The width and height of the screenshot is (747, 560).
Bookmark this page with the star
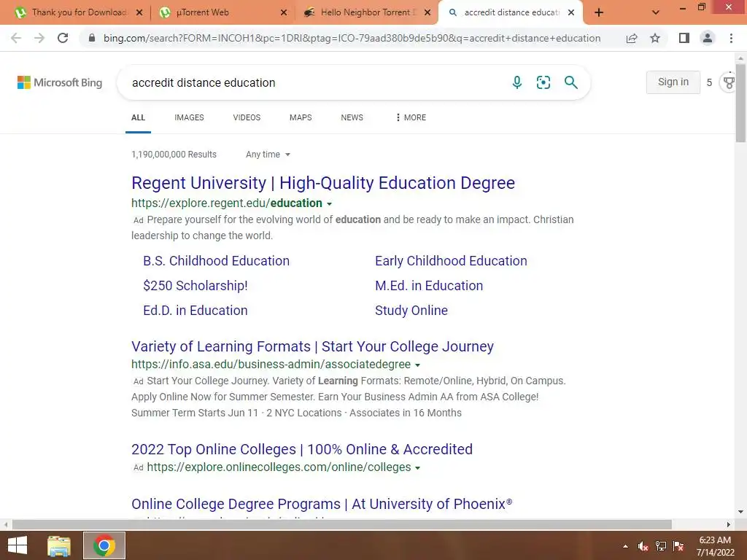tap(655, 38)
